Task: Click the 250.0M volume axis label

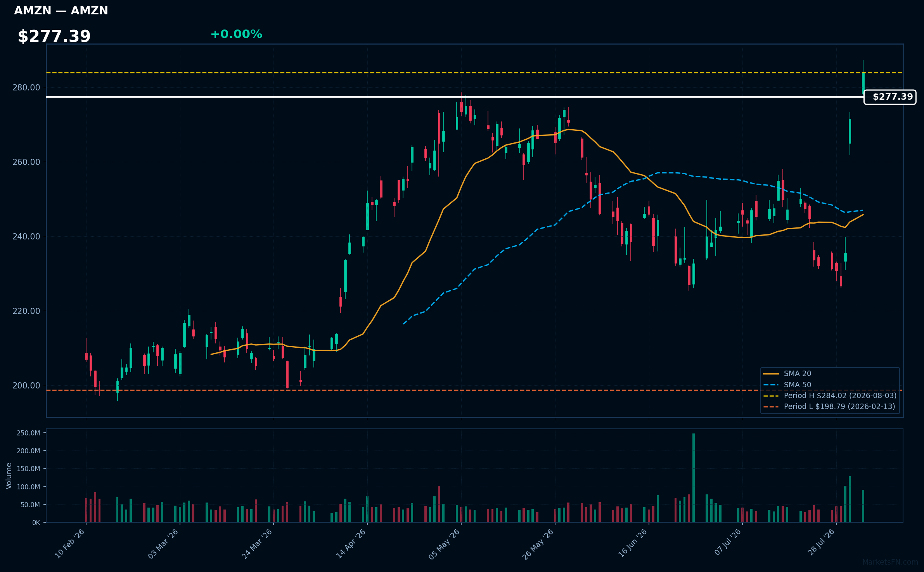Action: click(x=28, y=433)
